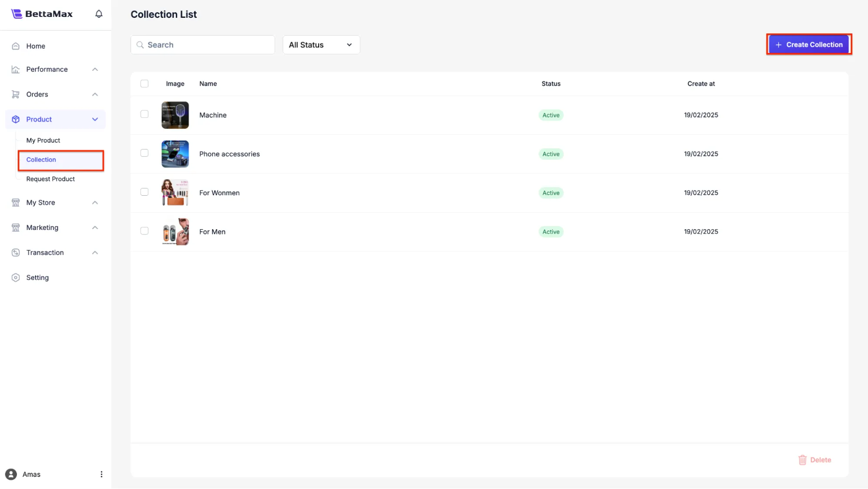868x489 pixels.
Task: Check the Machine collection checkbox
Action: (x=144, y=114)
